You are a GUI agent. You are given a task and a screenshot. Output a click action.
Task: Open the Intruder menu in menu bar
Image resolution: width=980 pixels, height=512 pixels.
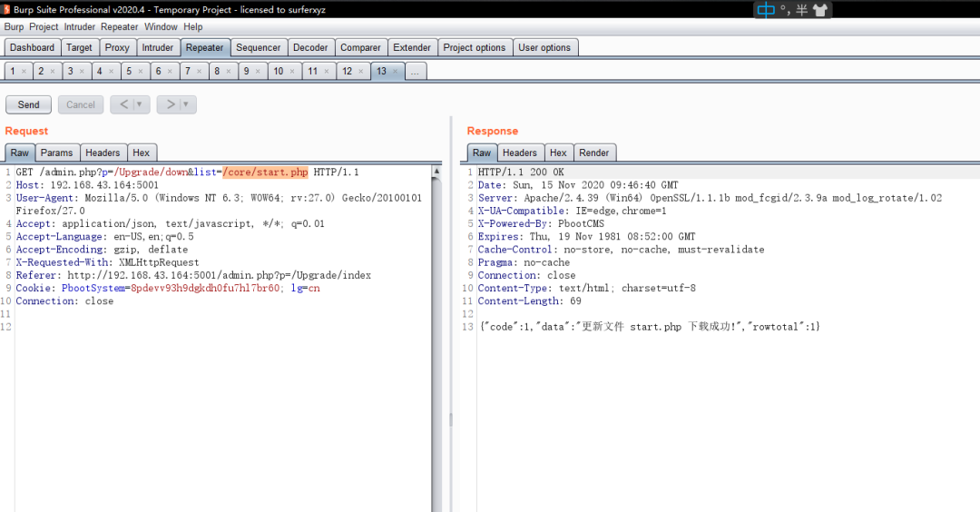79,27
